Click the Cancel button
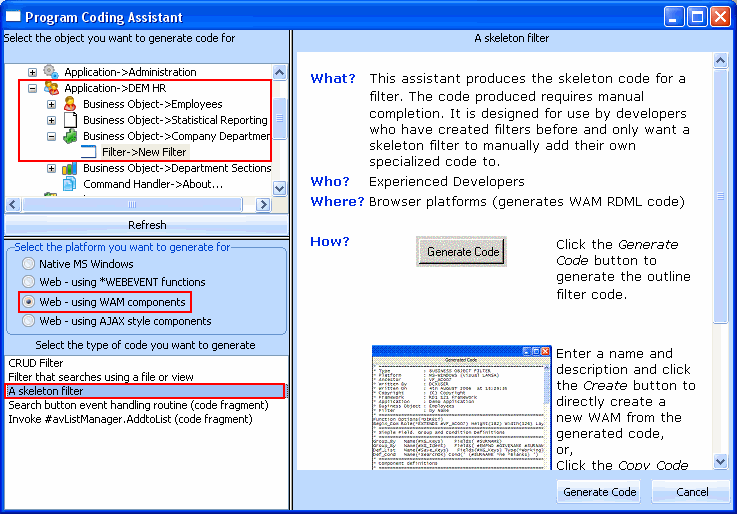737x514 pixels. click(x=692, y=492)
